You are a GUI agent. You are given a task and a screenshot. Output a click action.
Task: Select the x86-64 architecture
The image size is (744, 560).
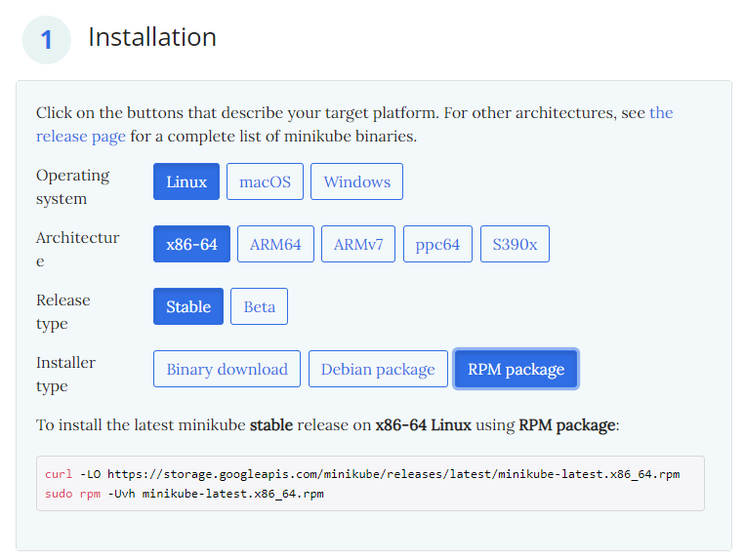click(191, 244)
